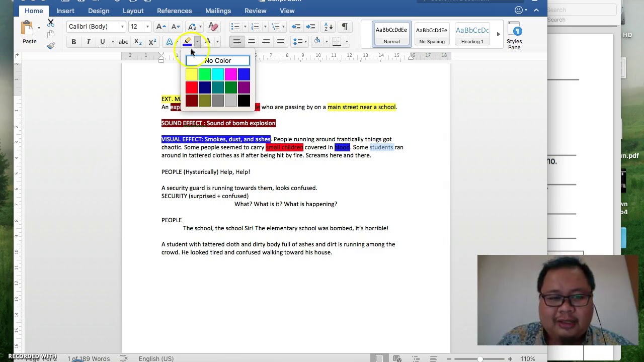Toggle bold formatting
The image size is (644, 362).
73,42
